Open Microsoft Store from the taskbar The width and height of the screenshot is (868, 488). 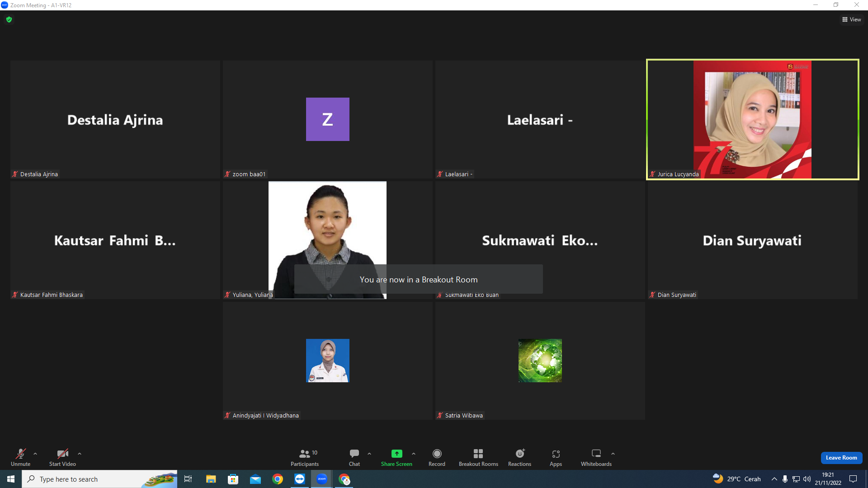pos(233,479)
